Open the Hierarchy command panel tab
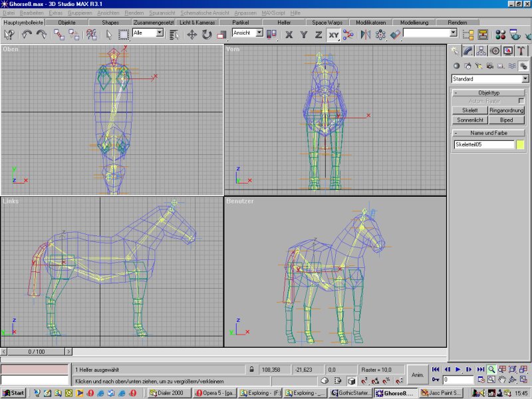Image resolution: width=532 pixels, height=399 pixels. (x=481, y=51)
